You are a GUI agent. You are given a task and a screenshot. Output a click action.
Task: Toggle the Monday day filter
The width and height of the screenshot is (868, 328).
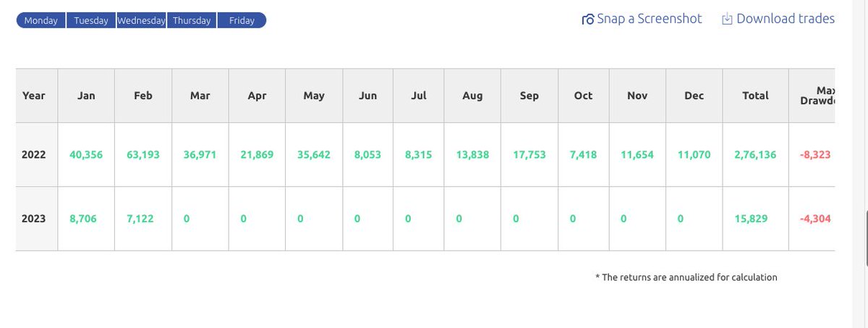pos(41,20)
